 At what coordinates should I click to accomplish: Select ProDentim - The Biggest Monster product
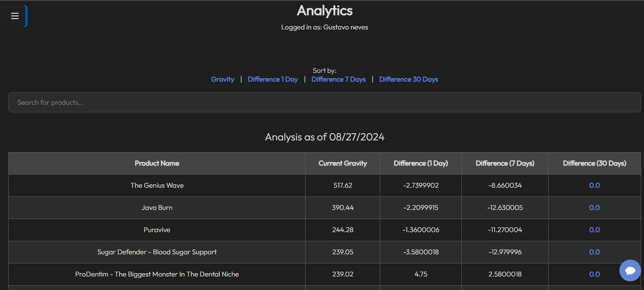click(157, 274)
